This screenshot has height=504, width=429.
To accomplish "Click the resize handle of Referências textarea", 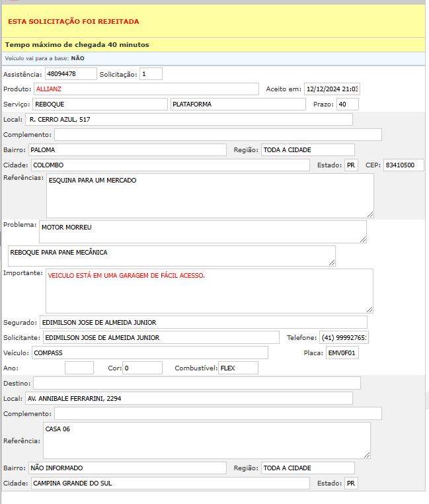I will pos(370,214).
